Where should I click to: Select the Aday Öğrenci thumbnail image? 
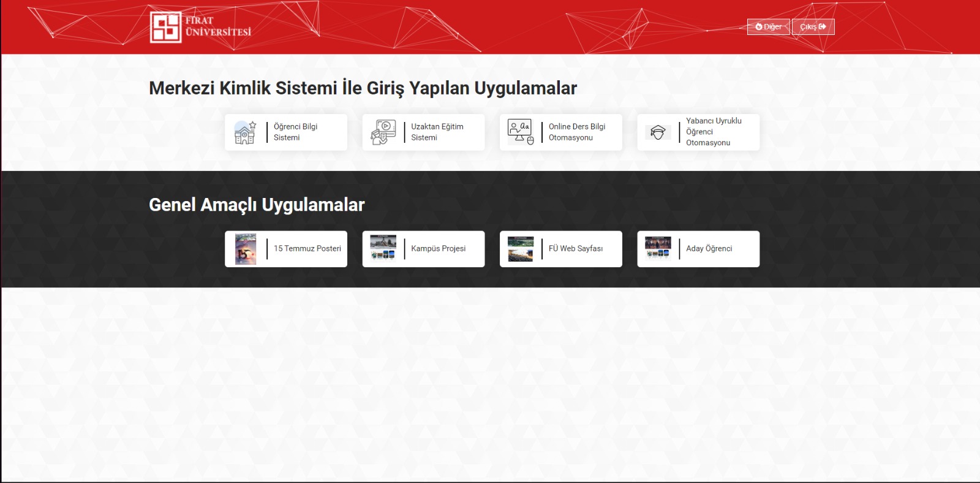(658, 249)
